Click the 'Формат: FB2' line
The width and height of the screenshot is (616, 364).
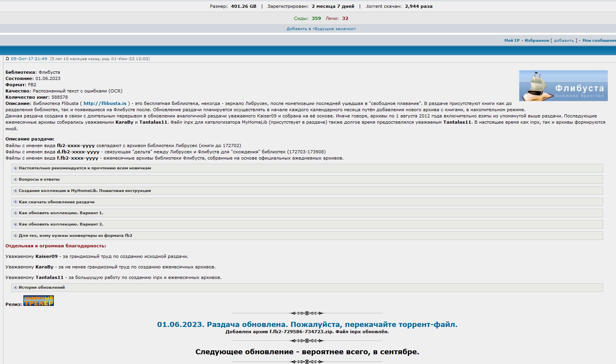coord(21,85)
